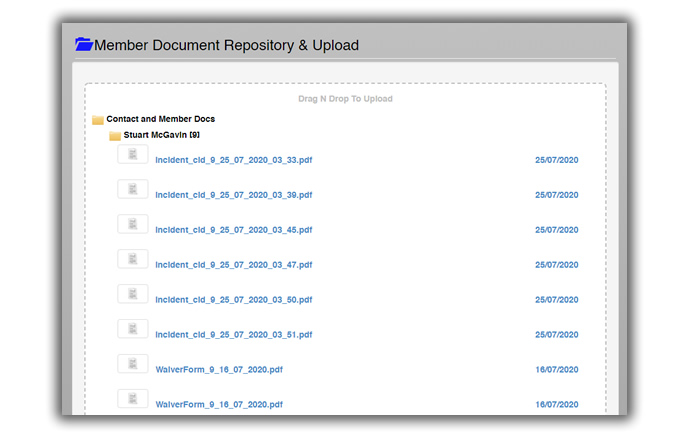This screenshot has height=436, width=700.
Task: Open Incident_cid_9_25_07_2020_03_45.pdf link
Action: pos(233,230)
